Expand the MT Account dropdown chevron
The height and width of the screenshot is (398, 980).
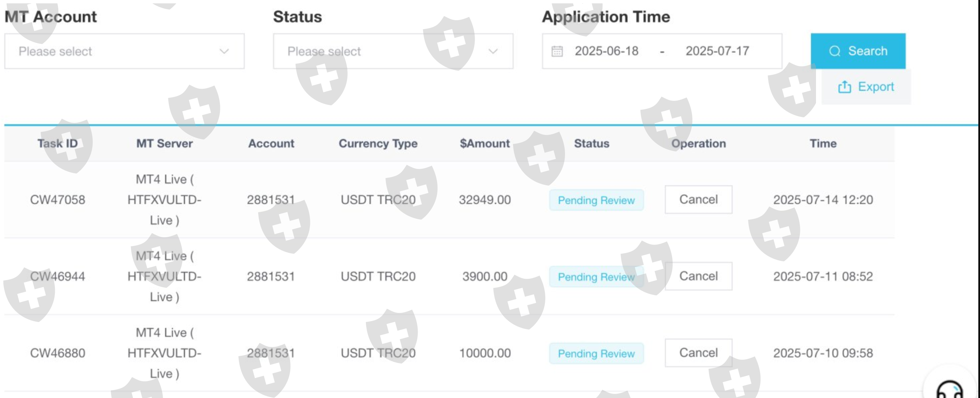coord(224,51)
